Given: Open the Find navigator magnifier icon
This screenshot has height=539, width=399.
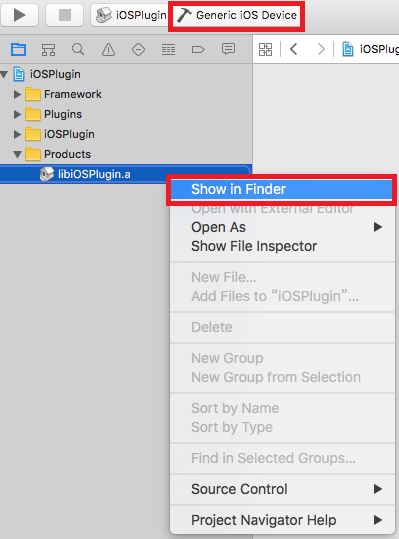Looking at the screenshot, I should click(78, 50).
